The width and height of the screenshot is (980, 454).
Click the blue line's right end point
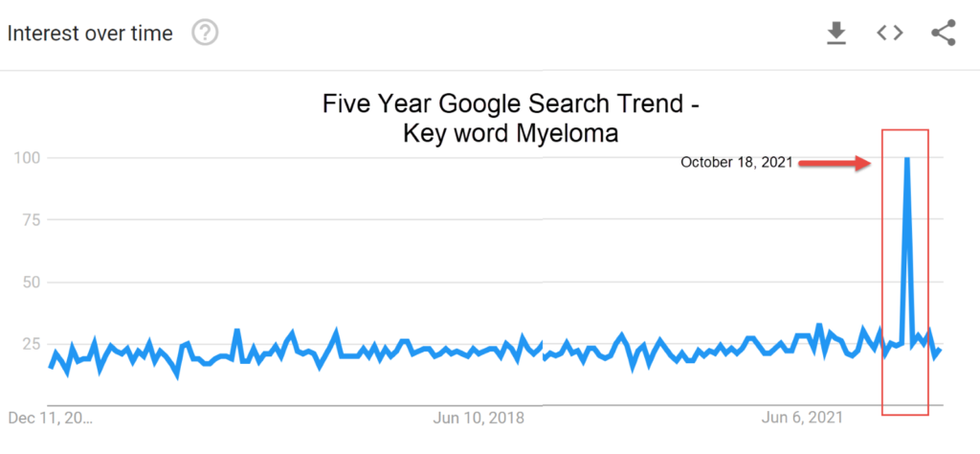(940, 351)
